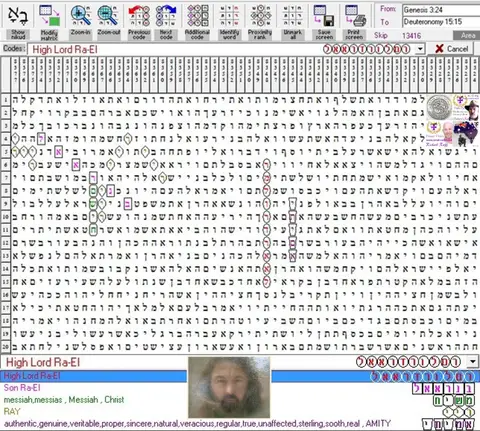Select the authentic, genuine, veritable row
Image resolution: width=480 pixels, height=431 pixels.
point(240,424)
